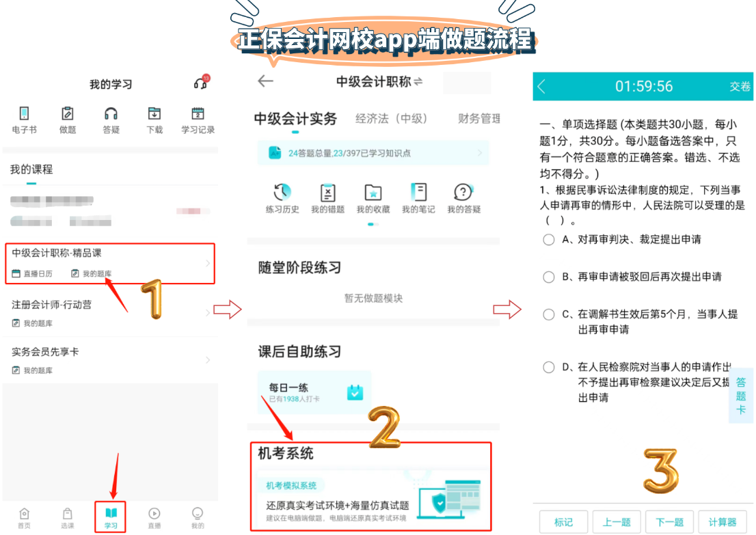View 我的笔记 personal notes

pyautogui.click(x=418, y=198)
